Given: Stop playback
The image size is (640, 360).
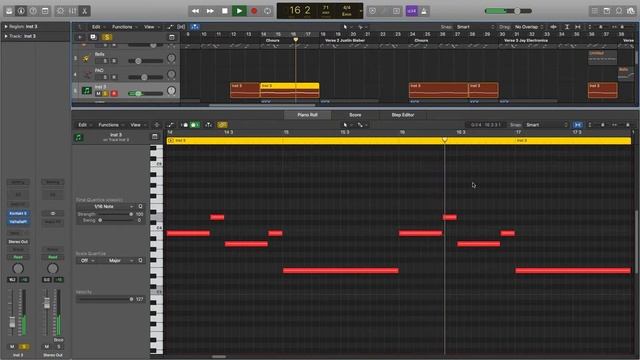Looking at the screenshot, I should 224,11.
